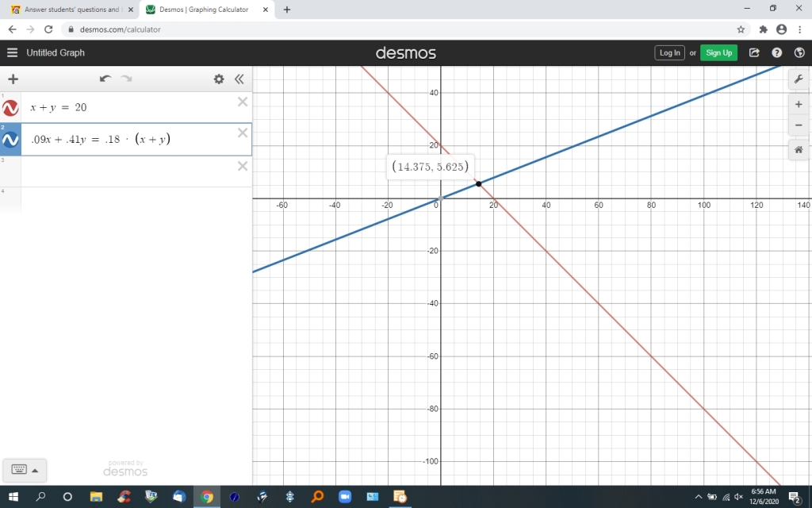Reload the Desmos page
812x508 pixels.
coord(48,29)
